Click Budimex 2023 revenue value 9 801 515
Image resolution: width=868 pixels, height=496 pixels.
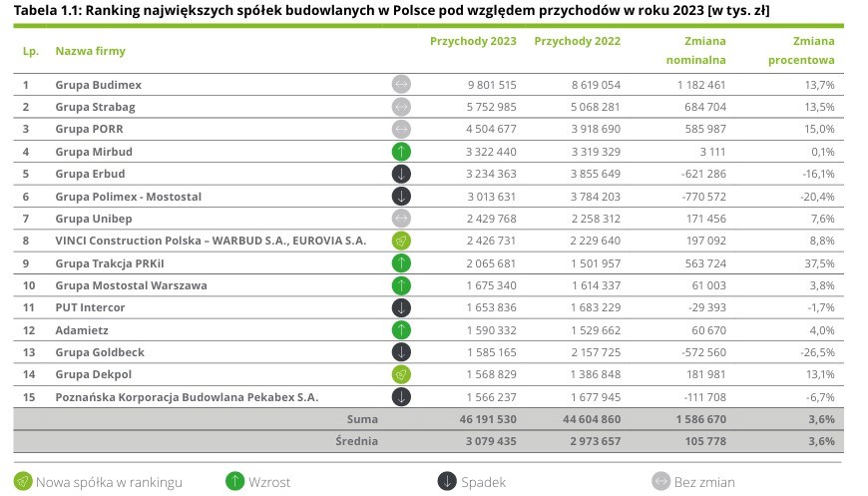492,85
